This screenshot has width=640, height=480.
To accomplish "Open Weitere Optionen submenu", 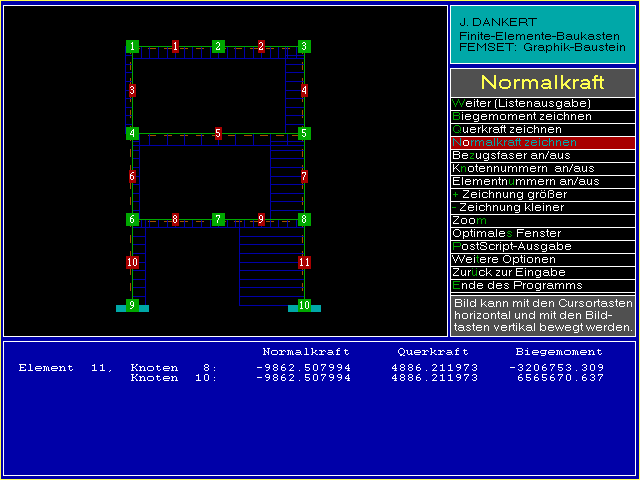I will coord(542,260).
